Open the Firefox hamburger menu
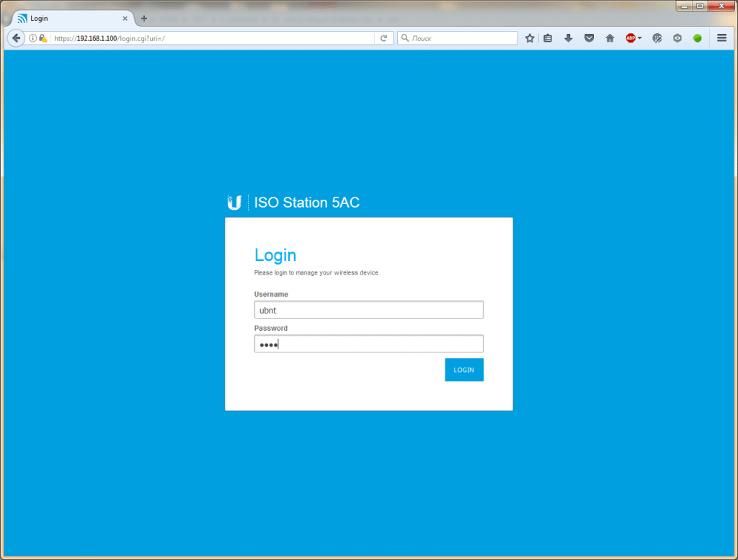Viewport: 738px width, 560px height. 721,38
